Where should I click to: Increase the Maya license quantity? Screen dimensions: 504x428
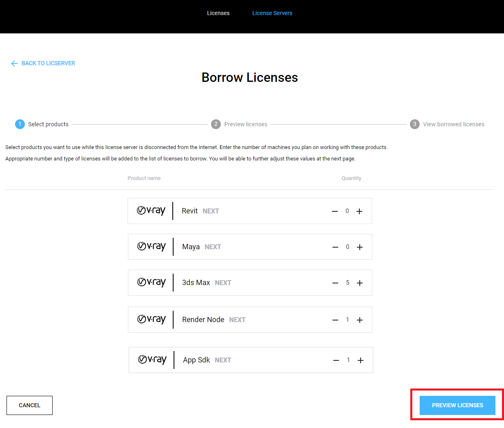(x=359, y=247)
